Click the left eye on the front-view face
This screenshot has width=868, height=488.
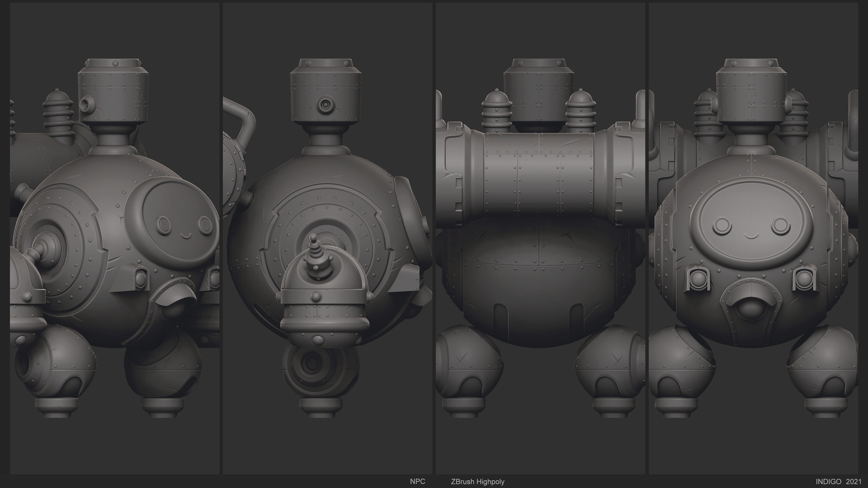tap(722, 225)
